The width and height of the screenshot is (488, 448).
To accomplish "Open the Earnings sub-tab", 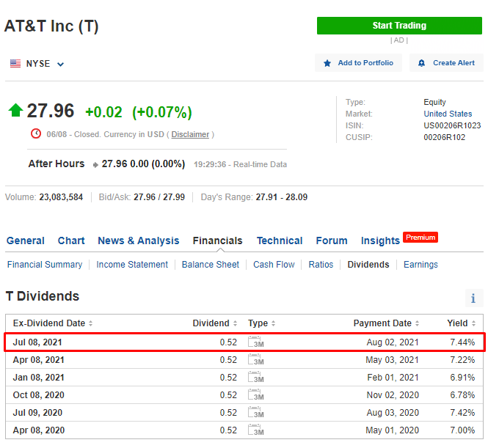I will [x=420, y=264].
